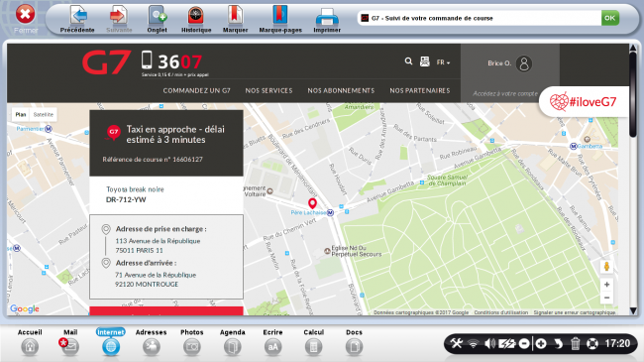Expand Nos Services menu
Screen dimensions: 644x362
pyautogui.click(x=269, y=90)
